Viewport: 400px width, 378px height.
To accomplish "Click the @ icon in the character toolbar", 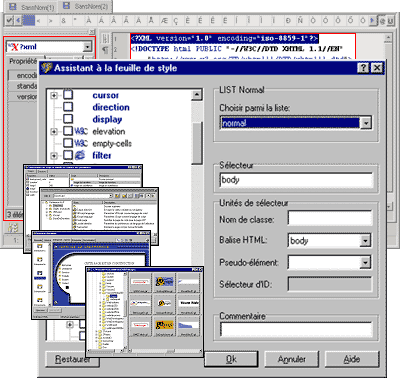I will (382, 21).
